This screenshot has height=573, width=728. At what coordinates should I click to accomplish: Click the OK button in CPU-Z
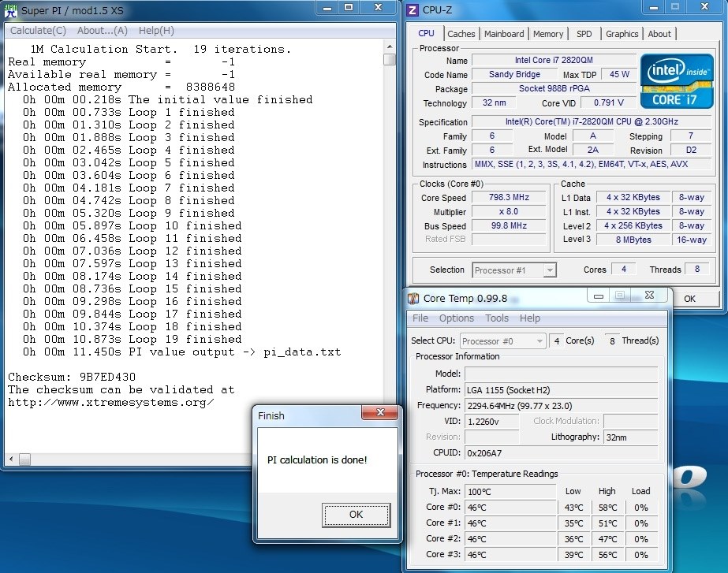690,299
